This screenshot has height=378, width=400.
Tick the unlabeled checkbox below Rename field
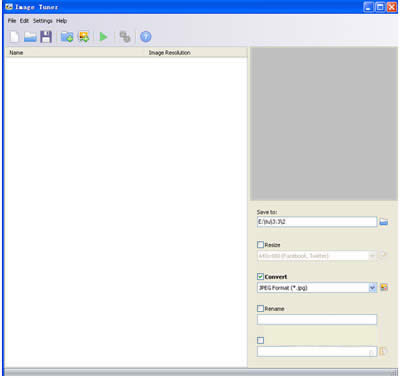[260, 340]
